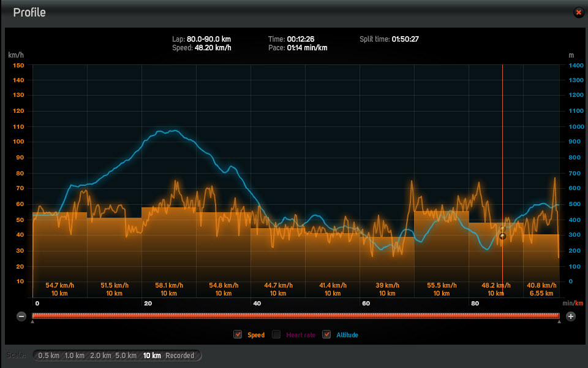
Task: Click the cursor point marker on graph
Action: pyautogui.click(x=502, y=236)
